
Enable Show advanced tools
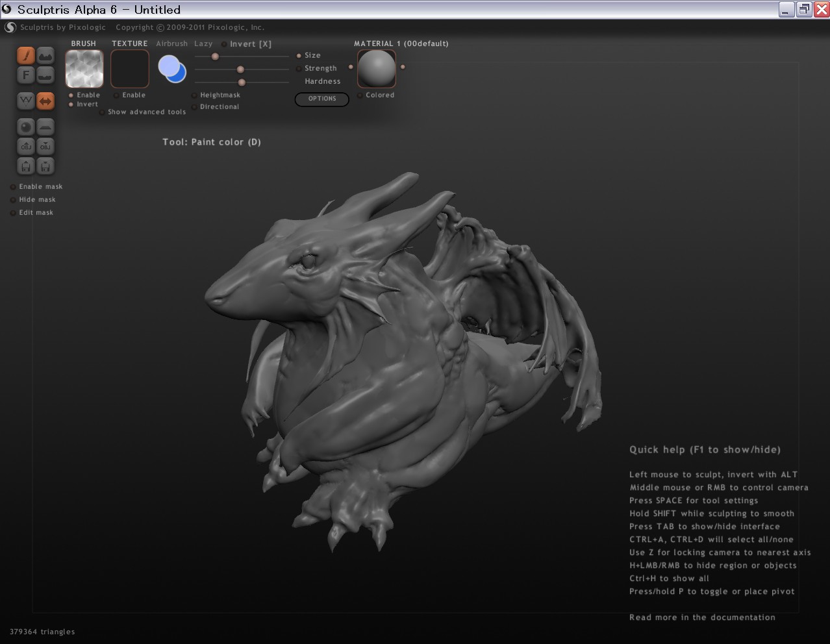(102, 112)
